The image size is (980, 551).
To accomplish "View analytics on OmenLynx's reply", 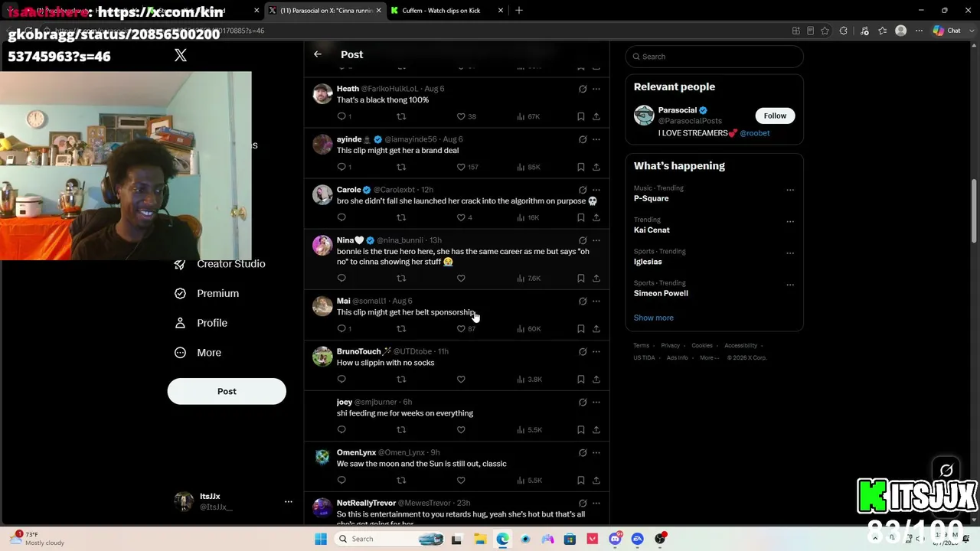I will click(529, 480).
